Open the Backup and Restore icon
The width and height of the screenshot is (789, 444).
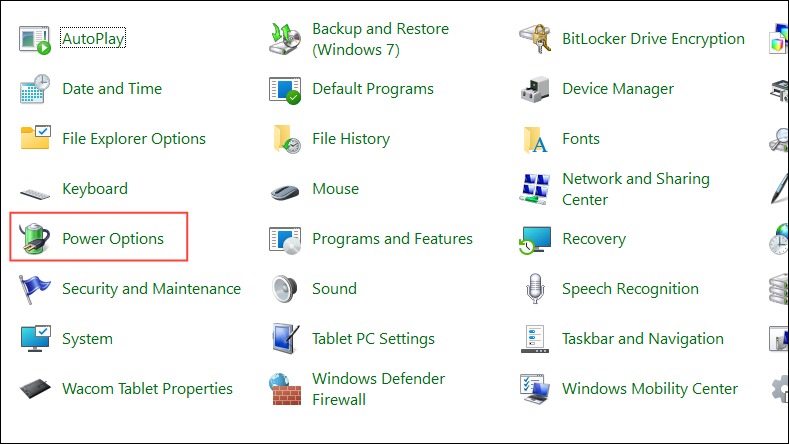point(285,39)
